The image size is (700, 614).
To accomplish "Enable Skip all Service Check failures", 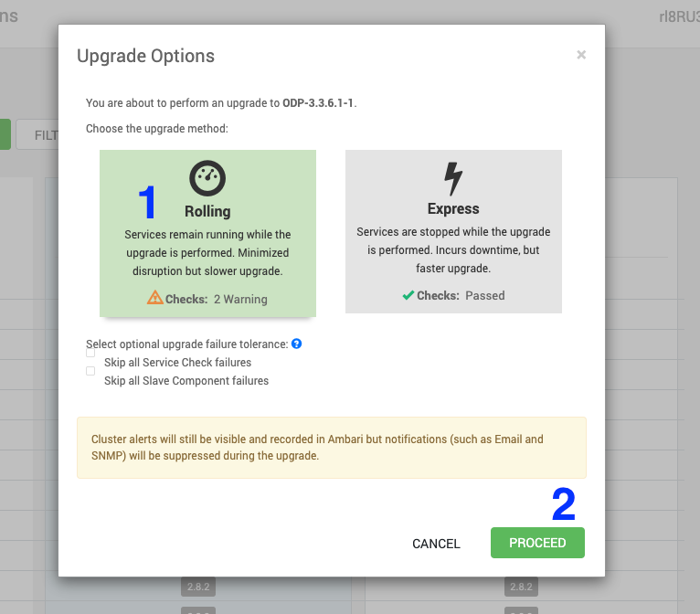I will point(90,353).
